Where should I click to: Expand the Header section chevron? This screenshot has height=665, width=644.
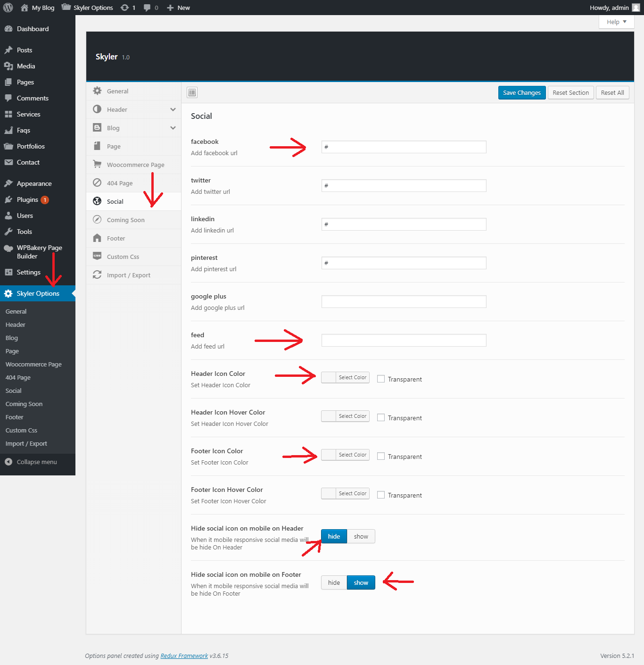coord(173,109)
